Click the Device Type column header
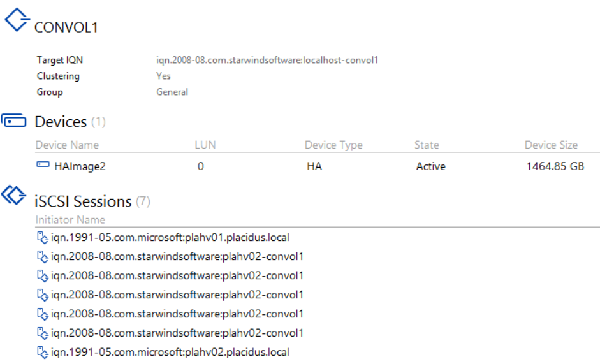Screen dimensions: 600x364 [x=333, y=145]
